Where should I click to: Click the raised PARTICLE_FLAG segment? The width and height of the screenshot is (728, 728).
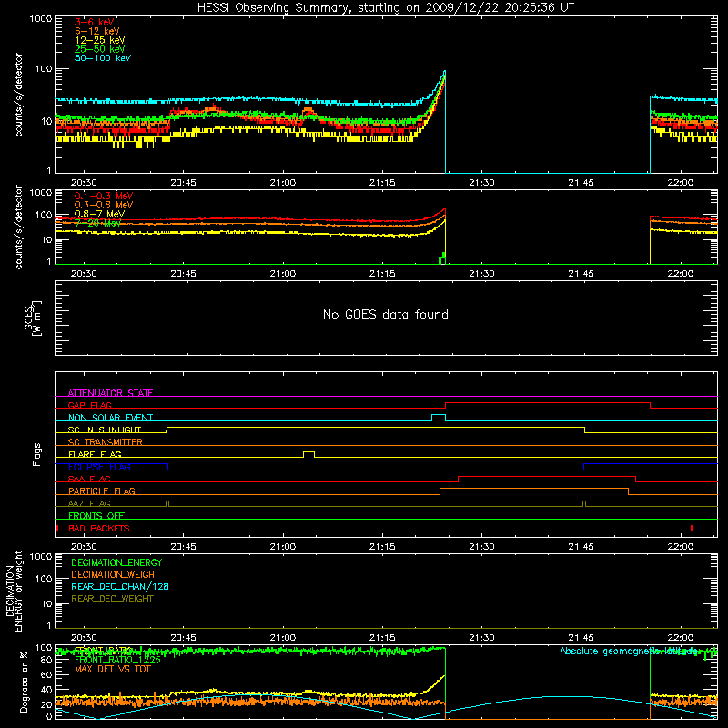pyautogui.click(x=534, y=489)
